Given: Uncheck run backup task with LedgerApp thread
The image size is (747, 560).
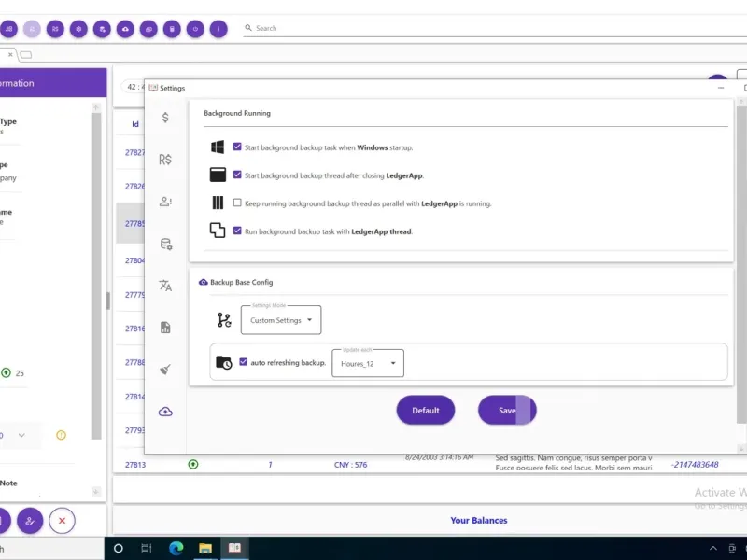Looking at the screenshot, I should [x=237, y=231].
